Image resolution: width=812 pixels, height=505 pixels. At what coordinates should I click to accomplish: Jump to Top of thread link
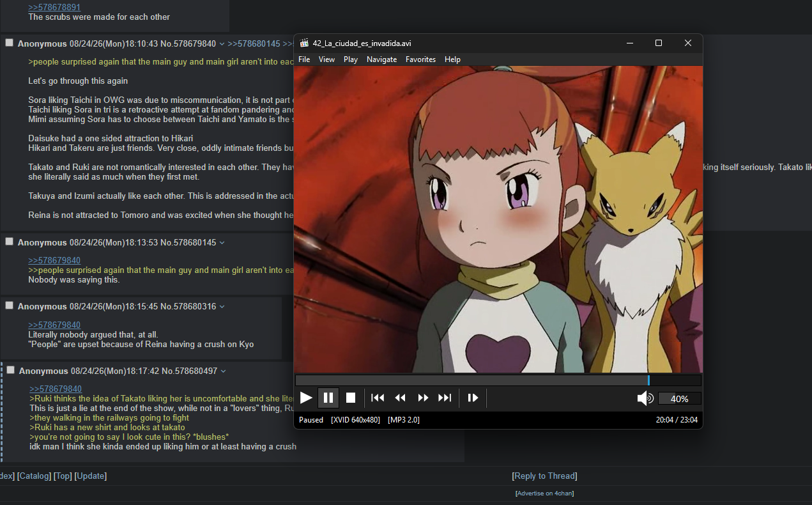[63, 476]
